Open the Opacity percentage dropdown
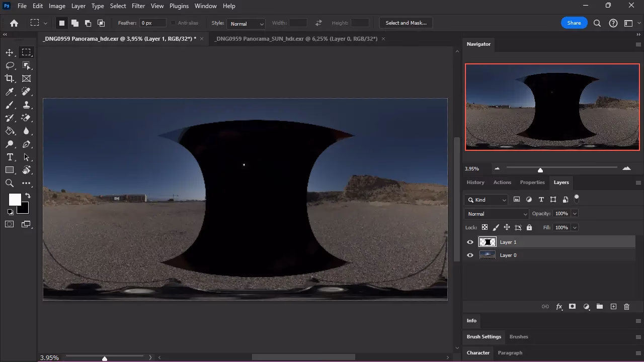The width and height of the screenshot is (644, 362). 574,213
